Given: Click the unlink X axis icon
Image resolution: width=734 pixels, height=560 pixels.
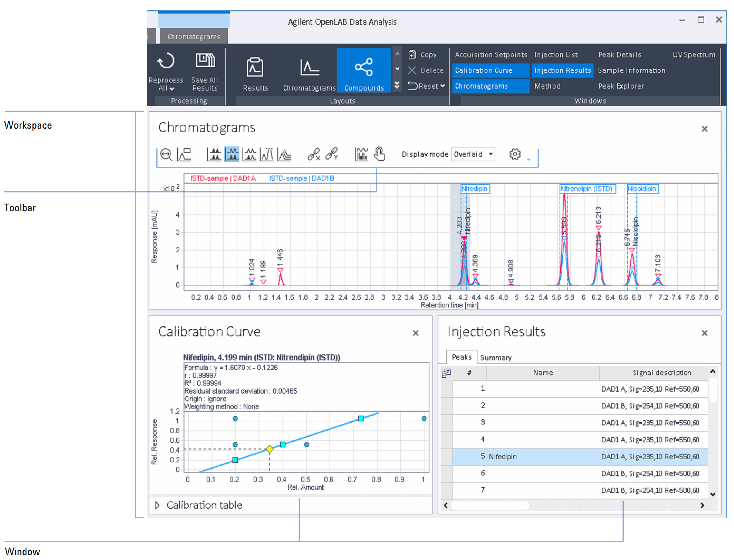Looking at the screenshot, I should coord(314,154).
